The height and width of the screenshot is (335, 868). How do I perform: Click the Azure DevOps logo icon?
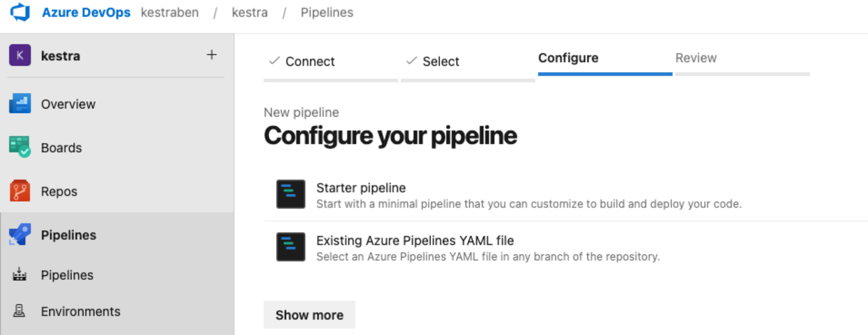pyautogui.click(x=20, y=12)
